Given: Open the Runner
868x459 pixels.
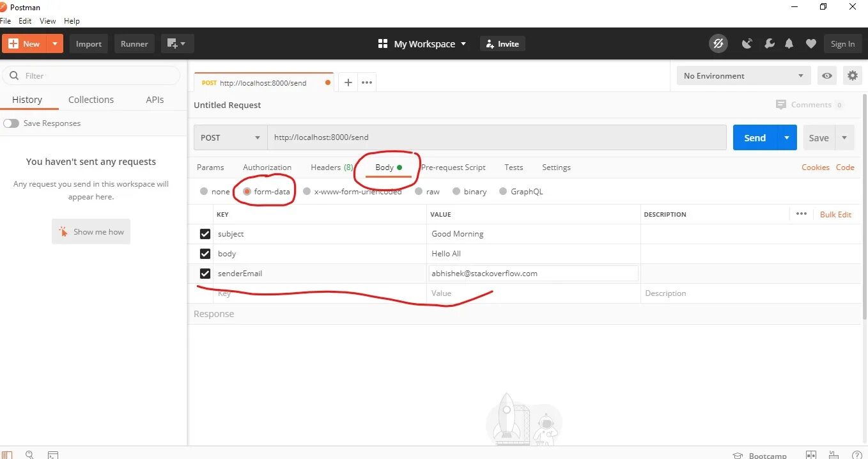Looking at the screenshot, I should click(134, 43).
